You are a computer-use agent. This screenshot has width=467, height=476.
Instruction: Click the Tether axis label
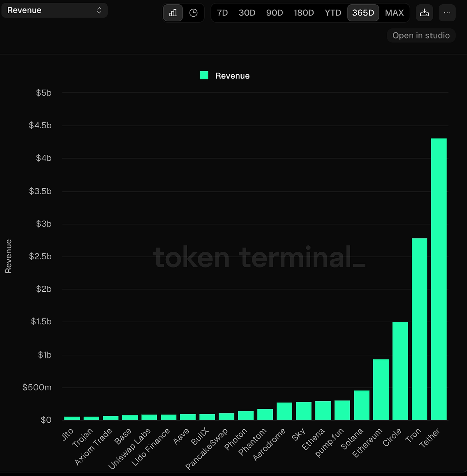pos(430,437)
